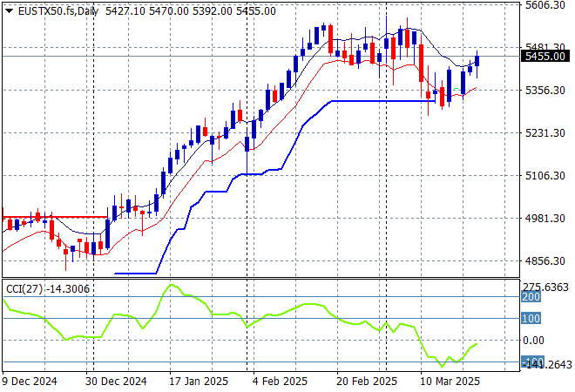Click the 4856.30 price axis label
575x392 pixels.
click(x=546, y=260)
